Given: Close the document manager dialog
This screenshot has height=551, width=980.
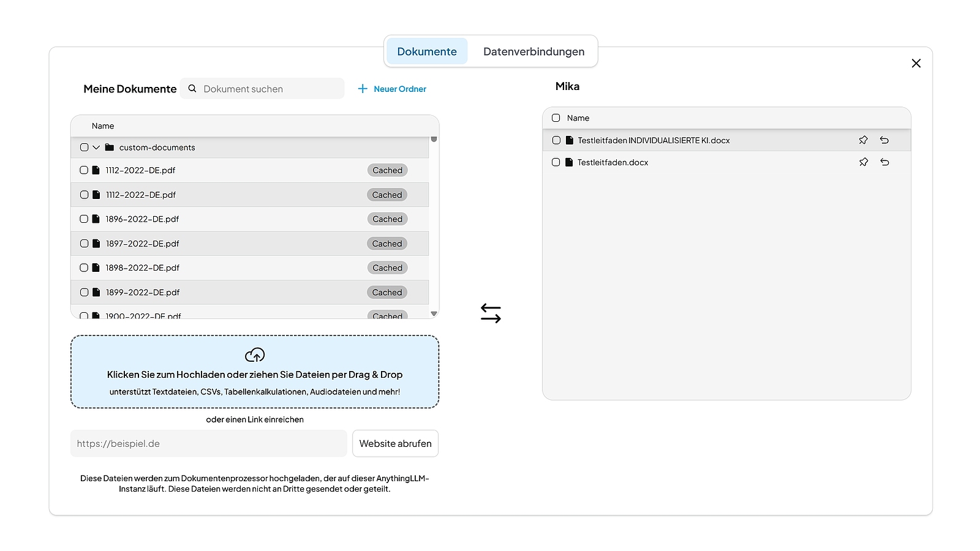Looking at the screenshot, I should [x=916, y=63].
